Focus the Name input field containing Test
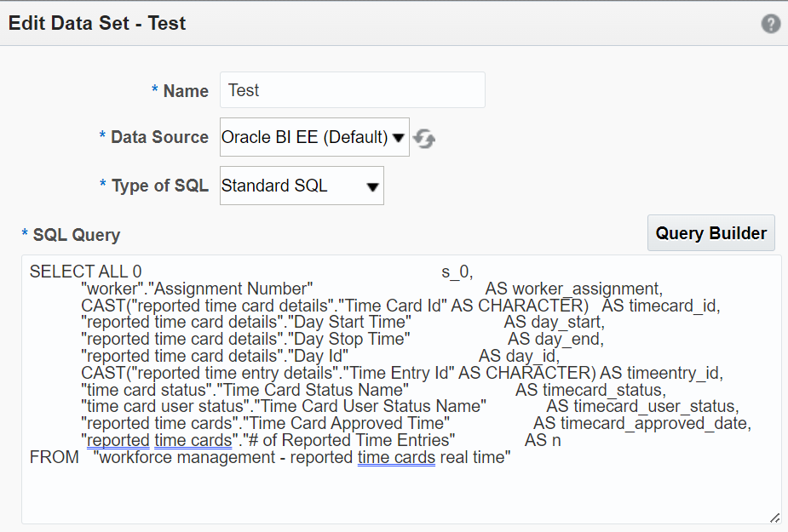The height and width of the screenshot is (532, 788). pyautogui.click(x=353, y=90)
